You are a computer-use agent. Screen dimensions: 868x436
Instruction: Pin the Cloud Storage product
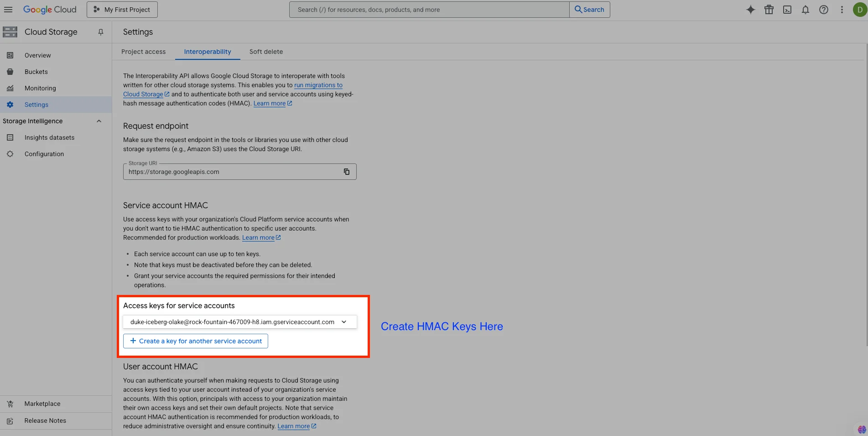point(101,32)
